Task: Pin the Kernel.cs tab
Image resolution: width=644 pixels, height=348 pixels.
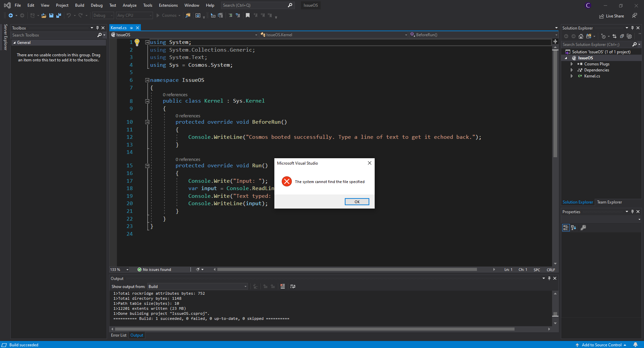Action: pos(131,28)
